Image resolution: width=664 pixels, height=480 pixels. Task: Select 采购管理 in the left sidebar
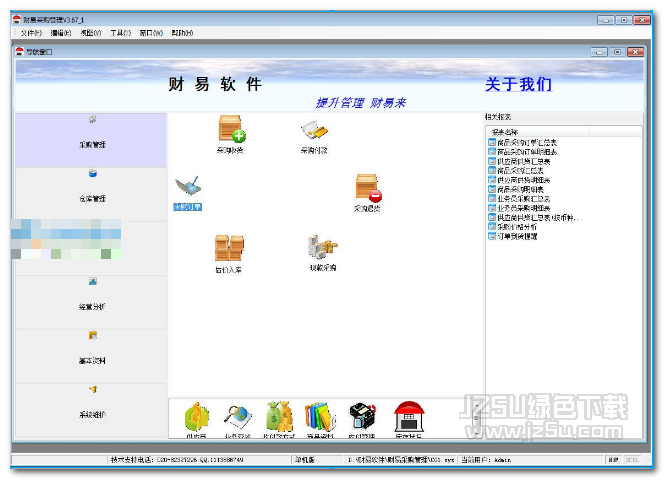coord(91,140)
